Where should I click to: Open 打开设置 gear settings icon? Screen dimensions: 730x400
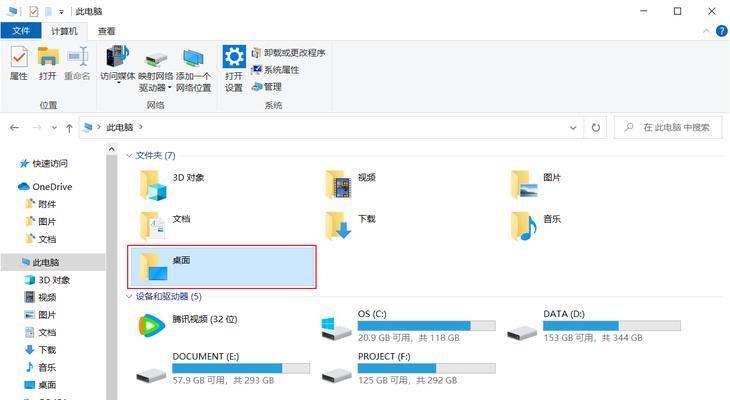coord(234,68)
